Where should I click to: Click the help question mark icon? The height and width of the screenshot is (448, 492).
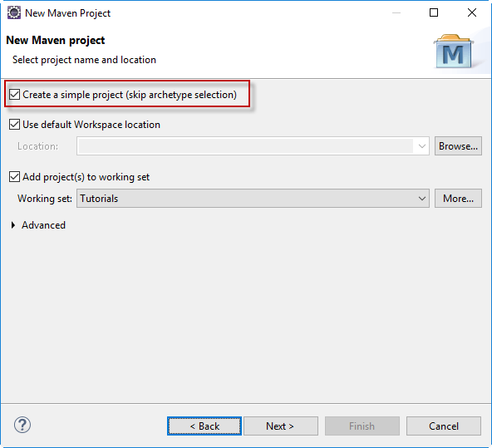pos(22,425)
